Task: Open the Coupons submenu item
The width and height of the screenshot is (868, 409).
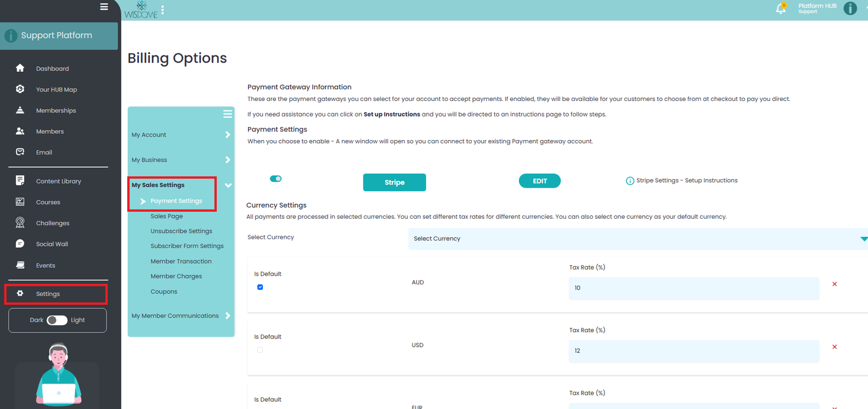Action: (x=164, y=291)
